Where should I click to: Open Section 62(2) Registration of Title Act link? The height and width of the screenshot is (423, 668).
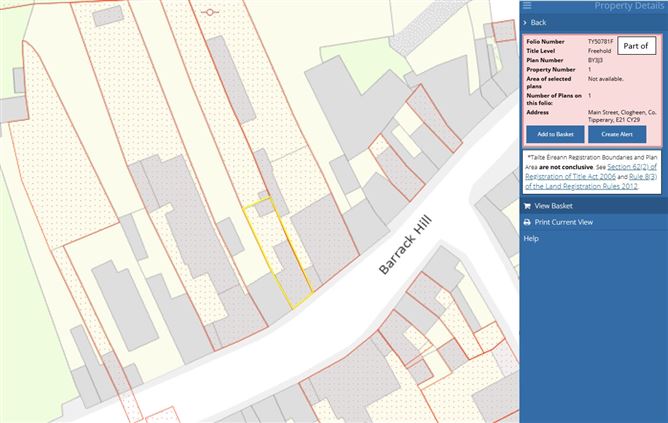tap(592, 171)
